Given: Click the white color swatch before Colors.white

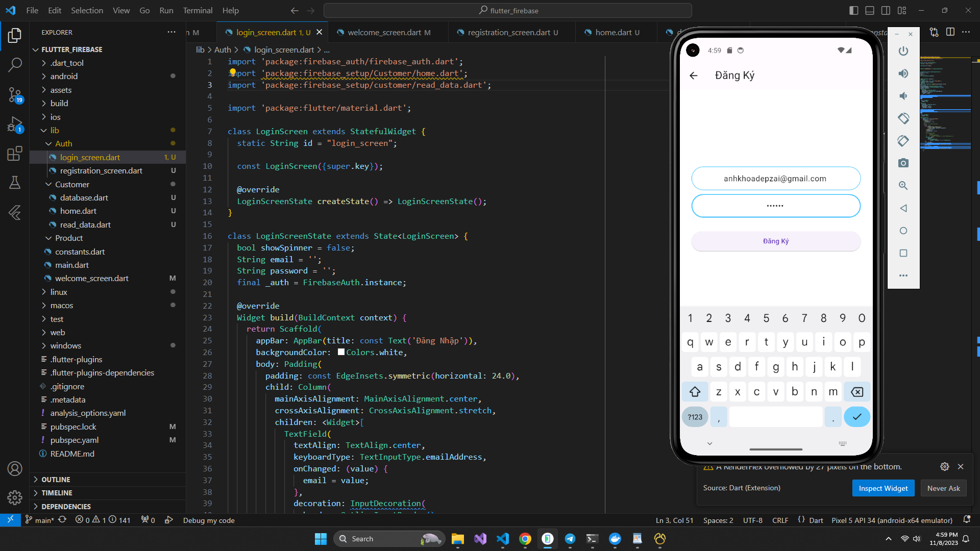Looking at the screenshot, I should (x=341, y=352).
